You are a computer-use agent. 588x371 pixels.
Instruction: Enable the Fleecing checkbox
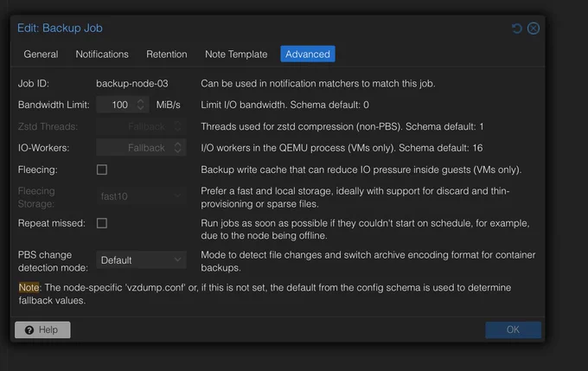tap(102, 170)
